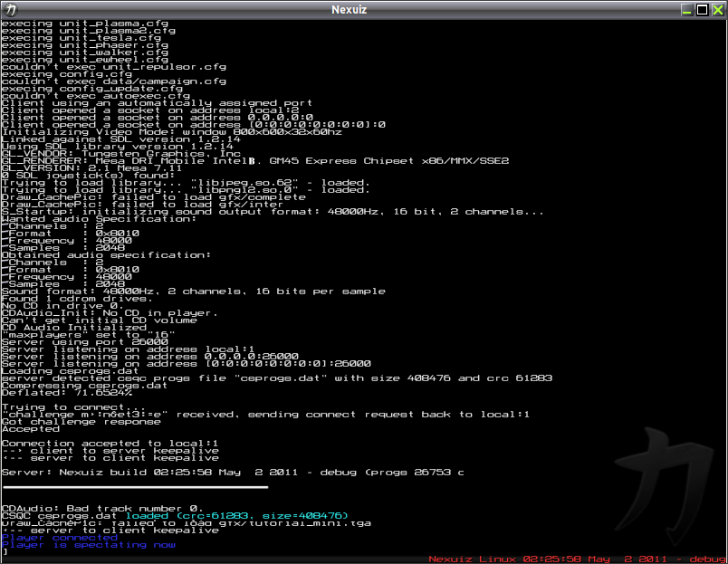Select the "execing unit_walker.cfg" line

[85, 53]
